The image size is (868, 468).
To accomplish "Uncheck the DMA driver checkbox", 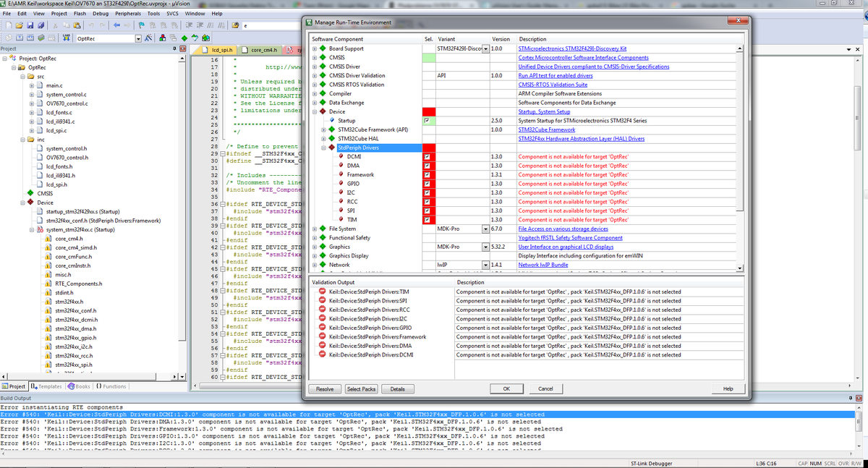I will click(x=427, y=166).
